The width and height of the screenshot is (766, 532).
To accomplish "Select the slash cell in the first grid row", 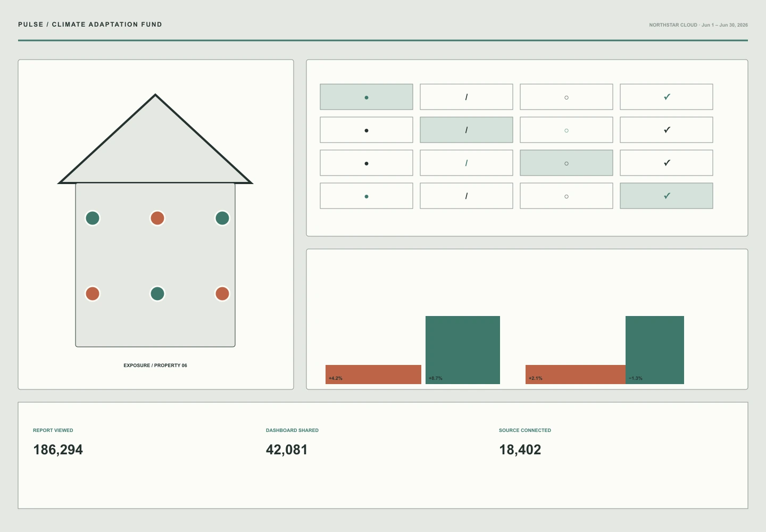I will [467, 97].
